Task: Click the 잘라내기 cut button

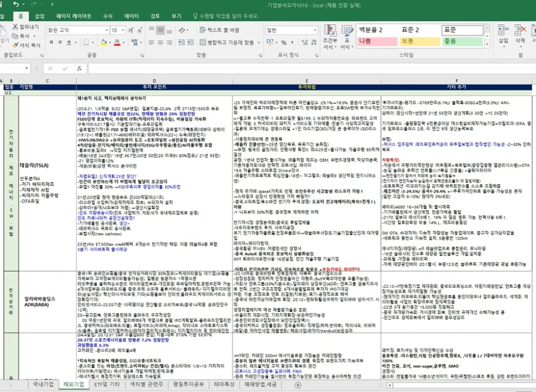Action: [x=26, y=27]
